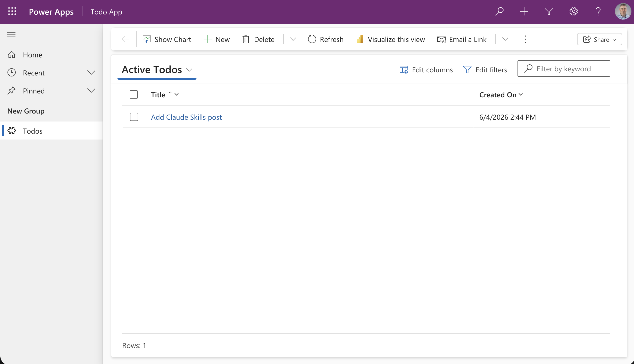Screen dimensions: 634x364
Task: Click the plus quick create icon in header
Action: [524, 12]
